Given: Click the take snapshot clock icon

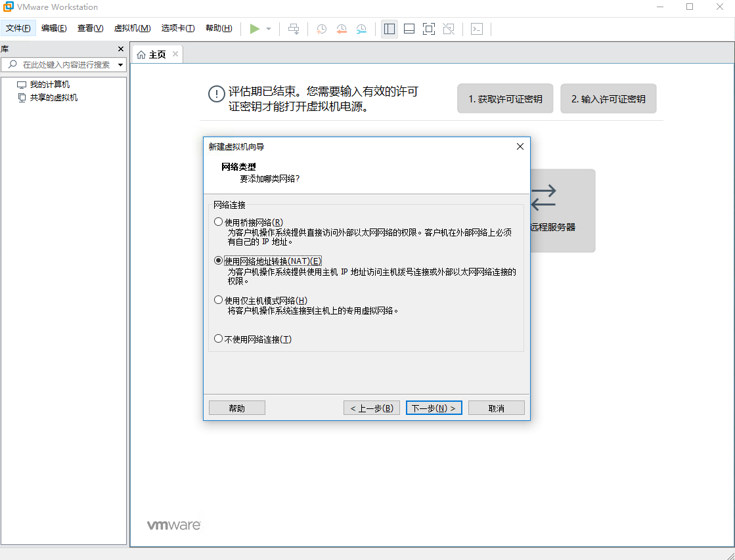Looking at the screenshot, I should [x=322, y=29].
